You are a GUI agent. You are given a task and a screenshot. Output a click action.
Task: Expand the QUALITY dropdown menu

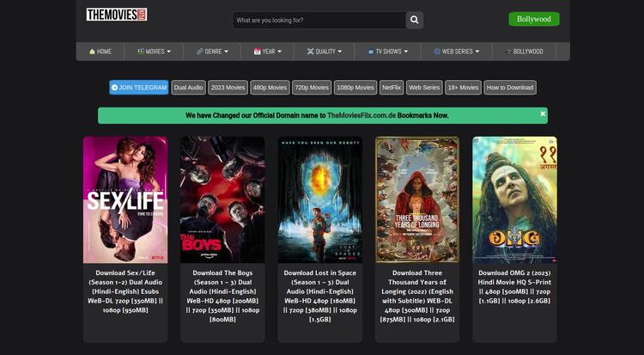[x=325, y=52]
